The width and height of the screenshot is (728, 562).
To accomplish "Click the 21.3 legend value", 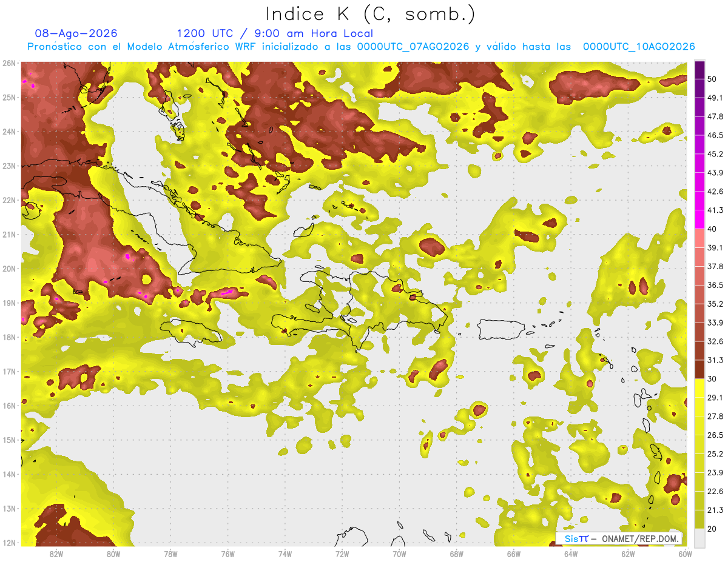I will (x=715, y=510).
